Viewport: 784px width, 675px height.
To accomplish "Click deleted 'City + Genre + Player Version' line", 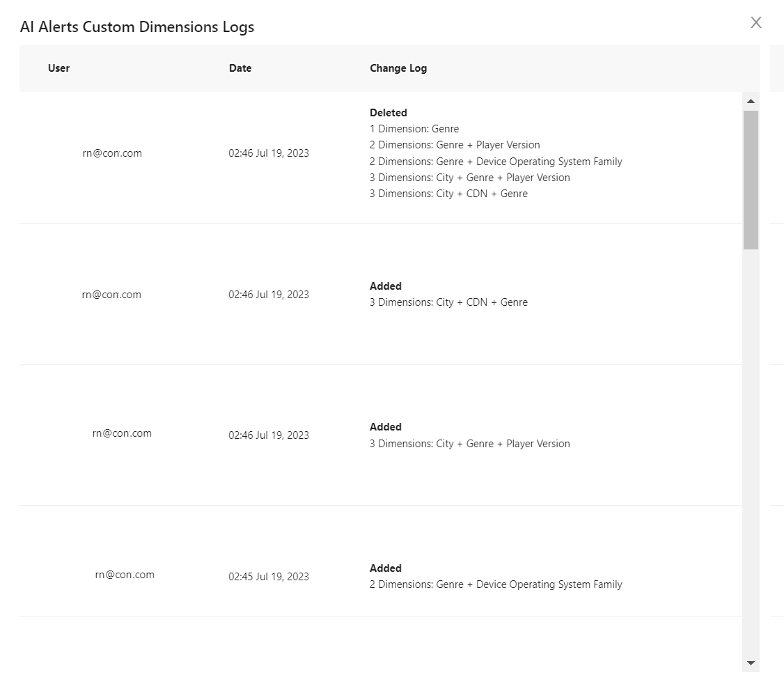I will pos(469,177).
